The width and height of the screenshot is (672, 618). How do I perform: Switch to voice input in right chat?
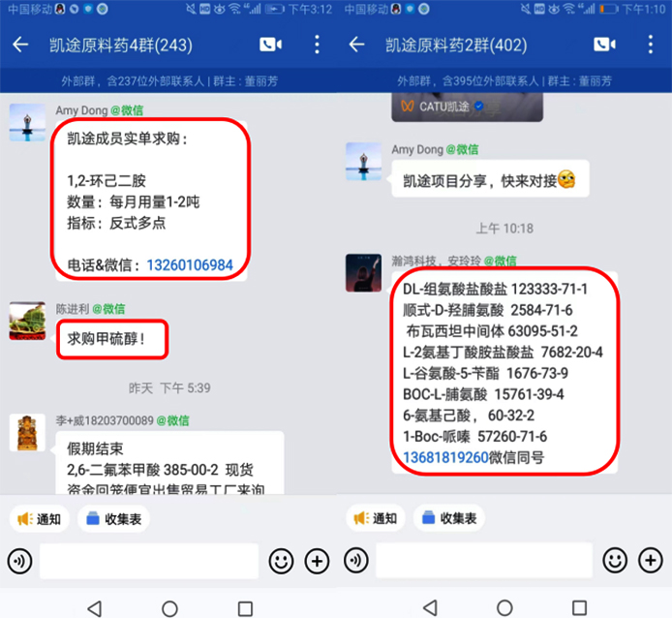(356, 561)
